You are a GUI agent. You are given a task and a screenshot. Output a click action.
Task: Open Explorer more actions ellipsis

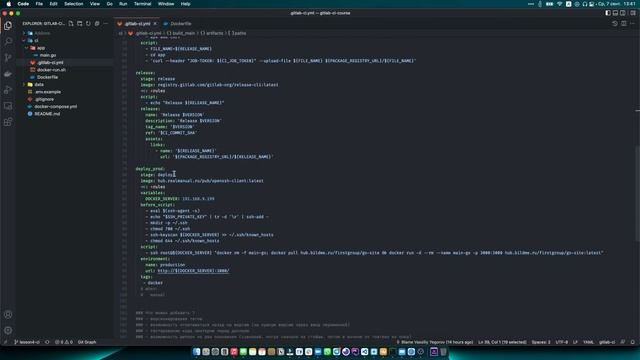point(105,24)
